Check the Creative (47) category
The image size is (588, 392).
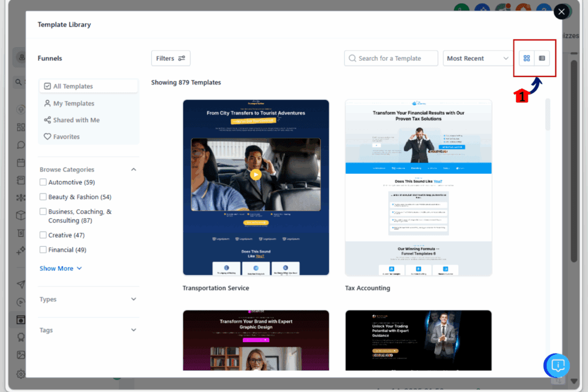tap(43, 235)
